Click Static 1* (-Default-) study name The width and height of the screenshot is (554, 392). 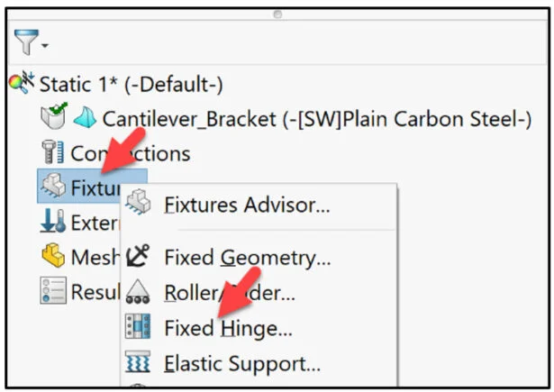[132, 85]
